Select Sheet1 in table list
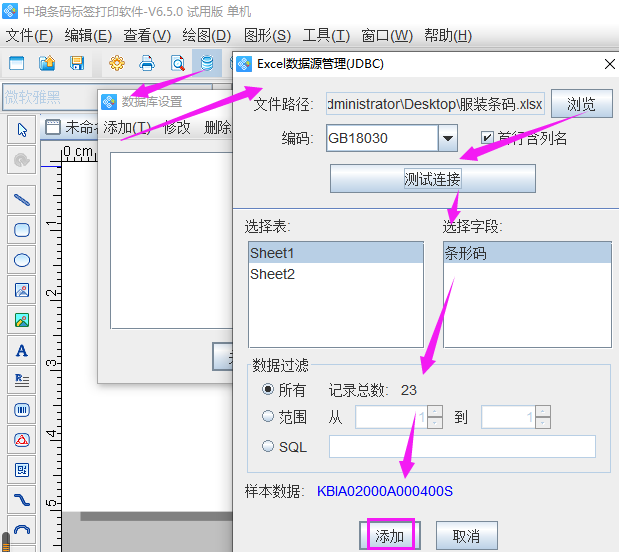This screenshot has width=619, height=552. tap(336, 253)
